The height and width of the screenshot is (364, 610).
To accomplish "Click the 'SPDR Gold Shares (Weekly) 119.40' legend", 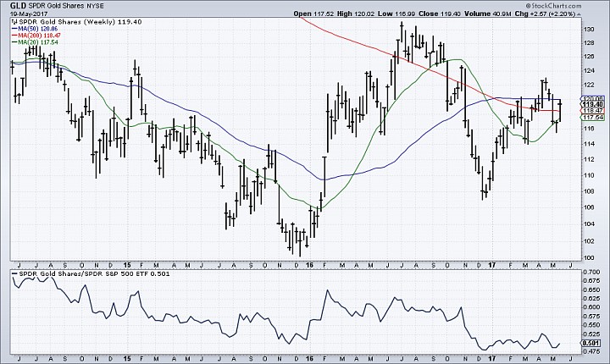I will (x=80, y=22).
